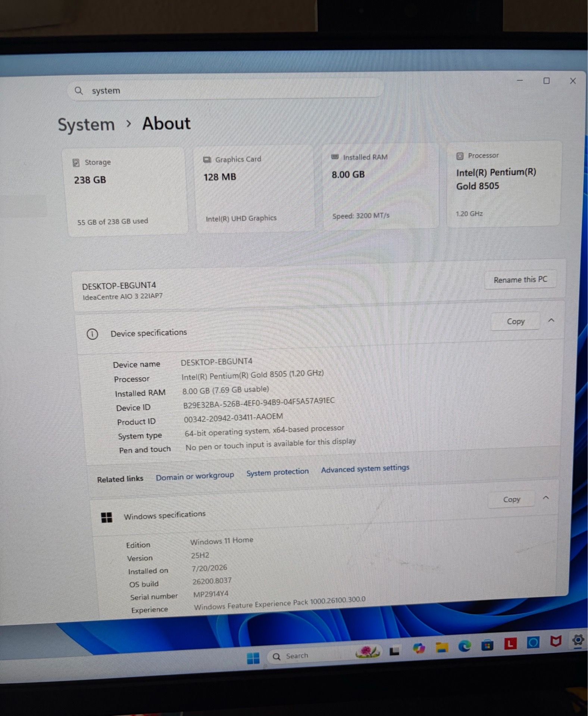Viewport: 588px width, 716px height.
Task: Copy the Windows specifications
Action: pos(512,500)
